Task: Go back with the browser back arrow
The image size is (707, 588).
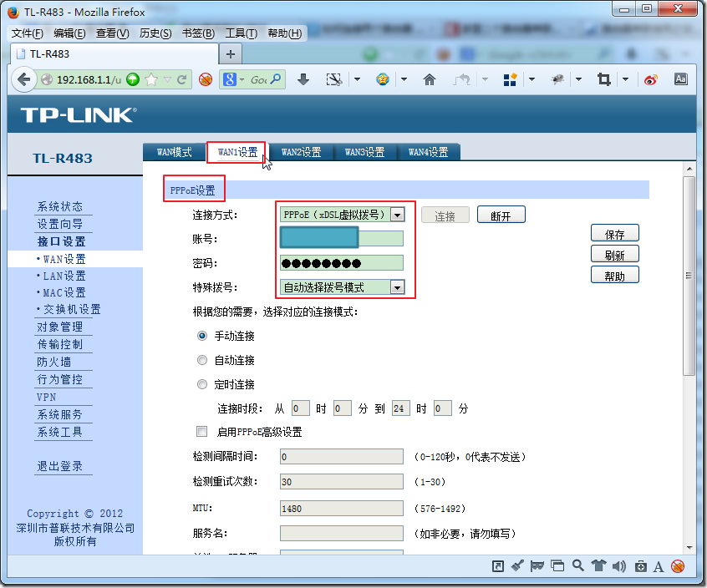Action: 23,79
